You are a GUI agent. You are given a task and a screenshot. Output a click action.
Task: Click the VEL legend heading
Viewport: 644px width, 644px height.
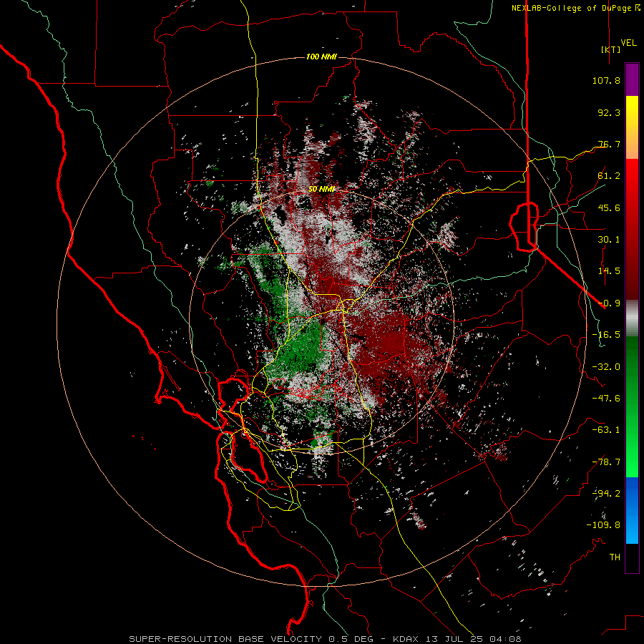click(628, 42)
